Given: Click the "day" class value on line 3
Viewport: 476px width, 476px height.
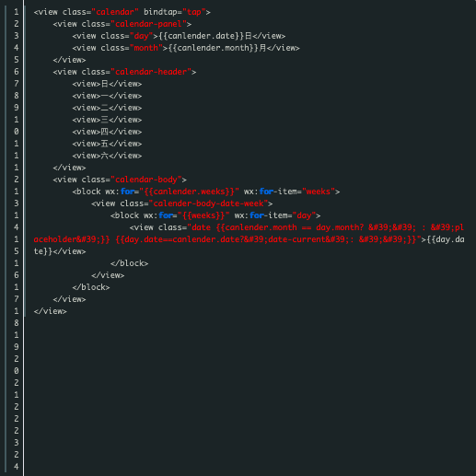Looking at the screenshot, I should 141,36.
